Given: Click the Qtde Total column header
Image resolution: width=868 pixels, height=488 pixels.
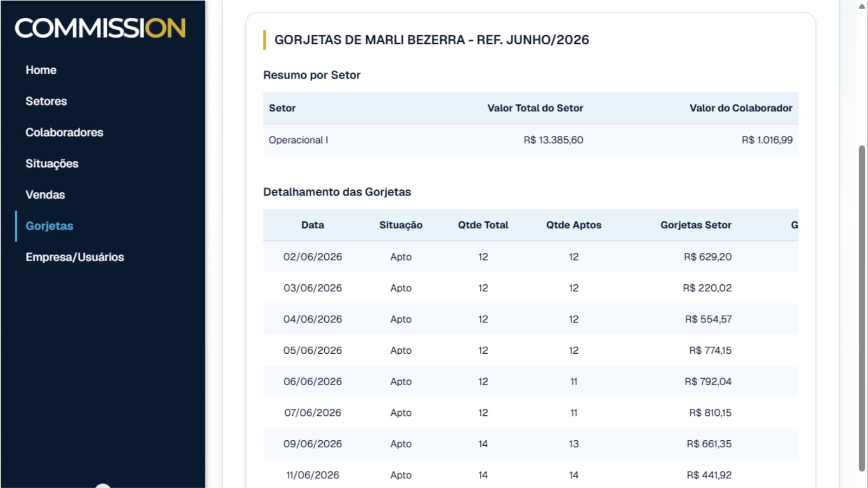Looking at the screenshot, I should [x=483, y=225].
